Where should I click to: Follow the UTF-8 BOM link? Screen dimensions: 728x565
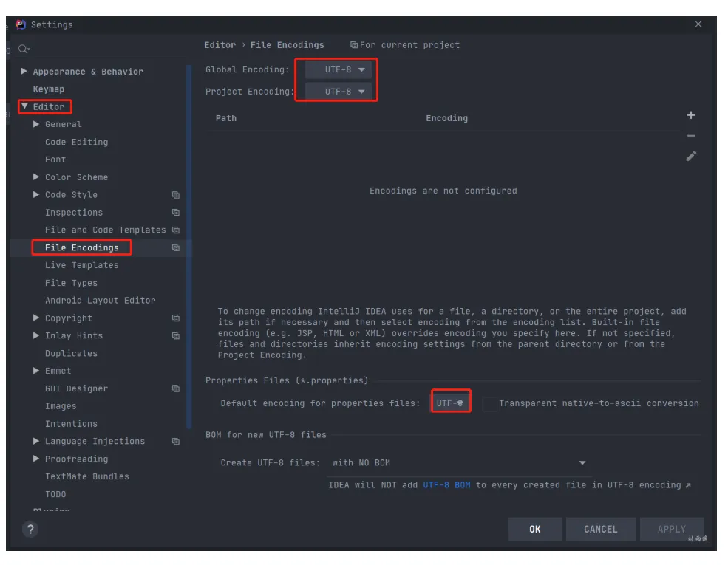point(446,485)
